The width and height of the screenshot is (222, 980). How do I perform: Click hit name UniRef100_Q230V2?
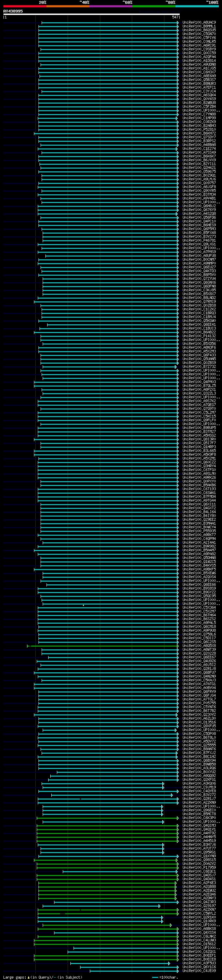click(199, 715)
